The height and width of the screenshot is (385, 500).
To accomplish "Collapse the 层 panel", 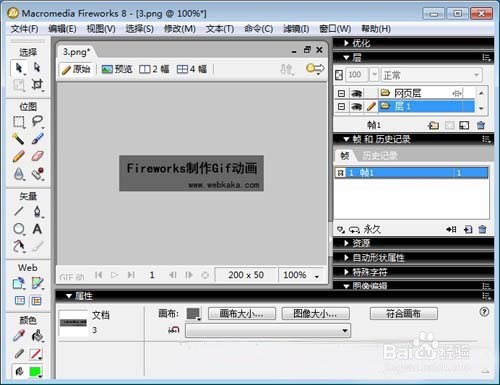I will 346,58.
